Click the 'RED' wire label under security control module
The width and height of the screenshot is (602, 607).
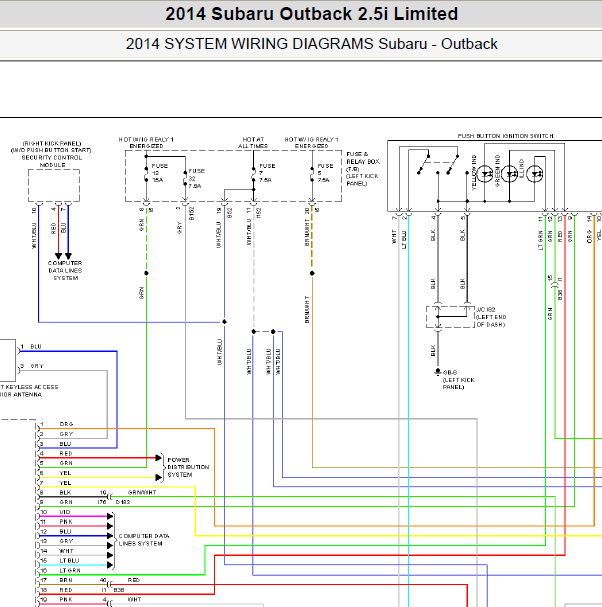click(54, 228)
